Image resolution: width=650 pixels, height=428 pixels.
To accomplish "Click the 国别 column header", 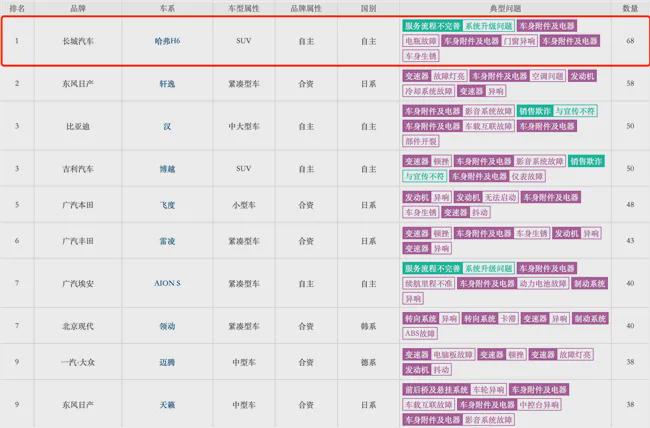I will pyautogui.click(x=368, y=8).
